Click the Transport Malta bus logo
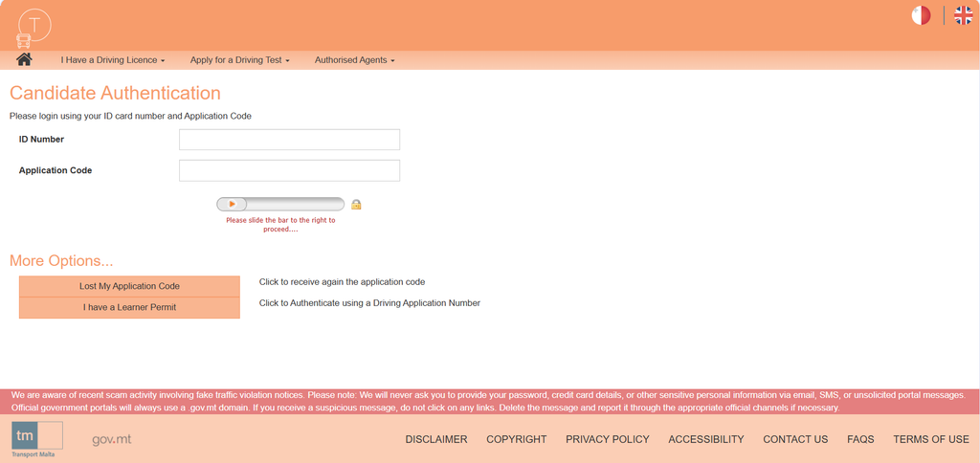Image resolution: width=980 pixels, height=463 pixels. coord(33,30)
